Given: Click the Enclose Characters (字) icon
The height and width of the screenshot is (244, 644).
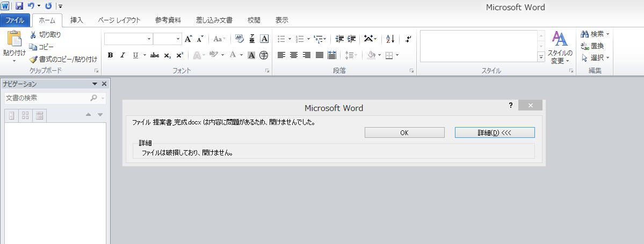Looking at the screenshot, I should pyautogui.click(x=264, y=55).
